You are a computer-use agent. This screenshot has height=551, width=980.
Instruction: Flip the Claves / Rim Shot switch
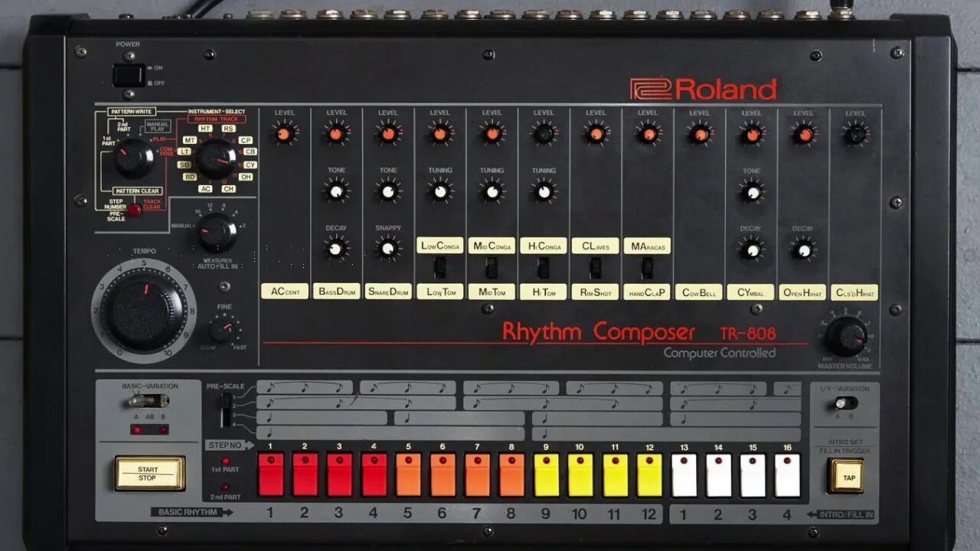click(x=595, y=267)
